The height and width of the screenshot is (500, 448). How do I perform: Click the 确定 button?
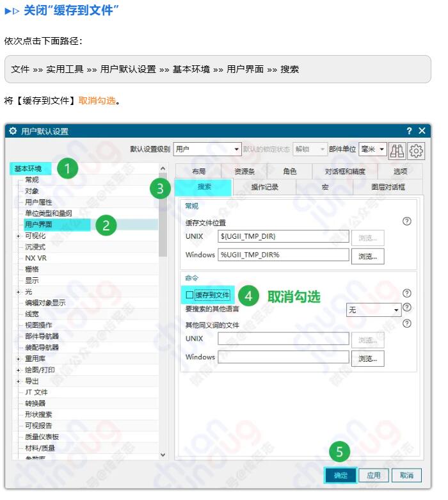[340, 475]
